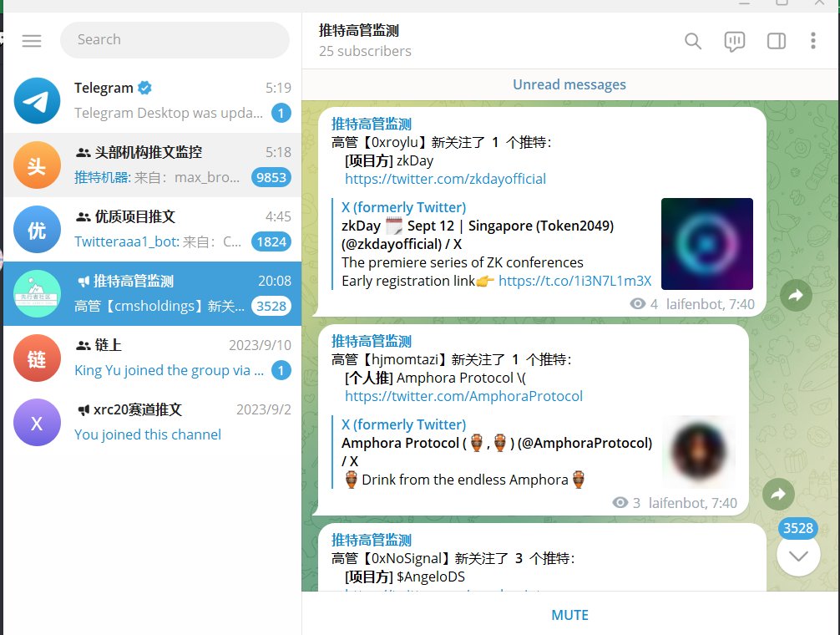Click the 25 subscribers text

click(366, 52)
